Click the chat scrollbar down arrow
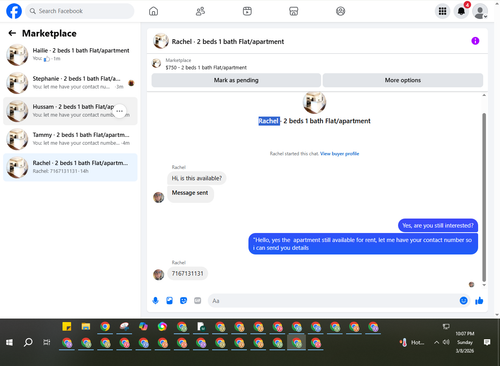Screen dimensions: 500x366 [x=484, y=285]
